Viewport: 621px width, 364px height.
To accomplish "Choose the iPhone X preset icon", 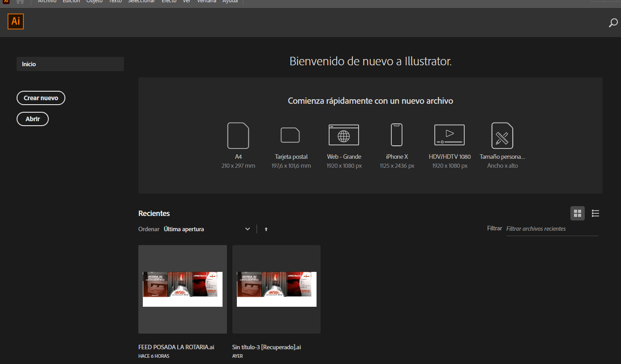I will [397, 135].
